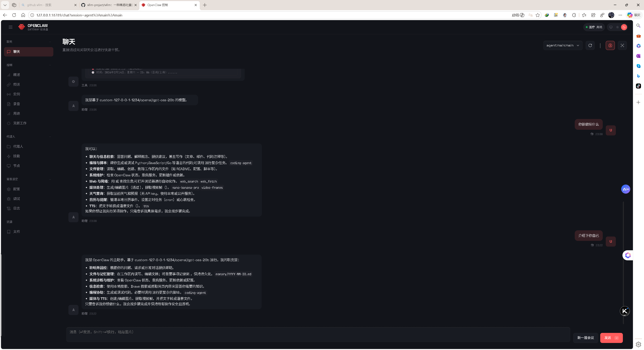Open the 调试 (Debug) sidebar item
Image resolution: width=644 pixels, height=350 pixels.
[x=16, y=199]
